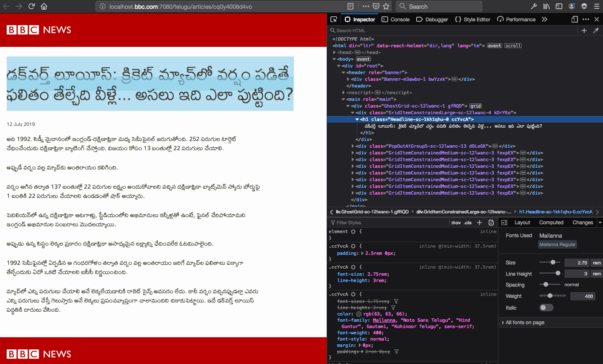This screenshot has height=364, width=603.
Task: Disable the Italic toggle in Fonts panel
Action: [546, 308]
